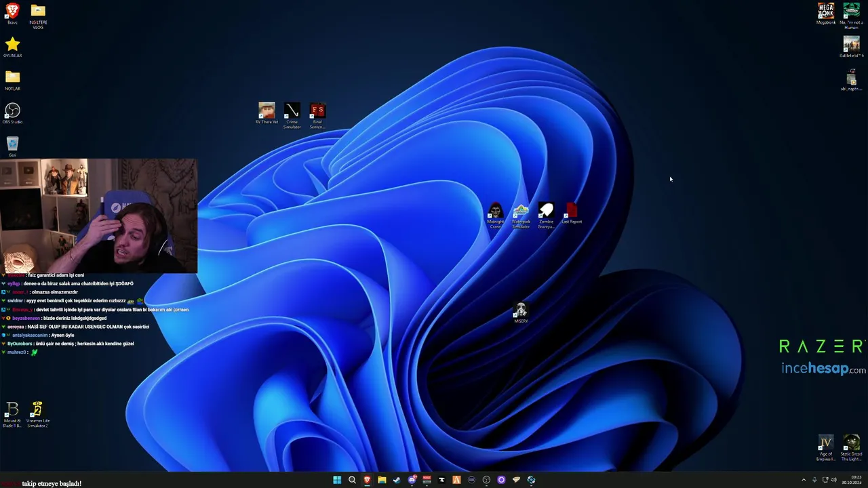Open the volume control in system tray
This screenshot has height=488, width=868.
click(x=834, y=480)
